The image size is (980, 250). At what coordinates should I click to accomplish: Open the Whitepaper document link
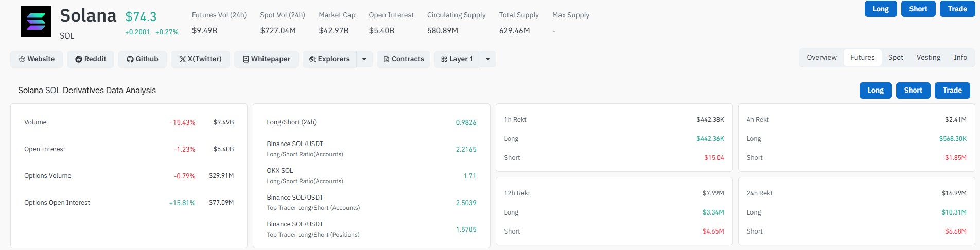pyautogui.click(x=267, y=59)
